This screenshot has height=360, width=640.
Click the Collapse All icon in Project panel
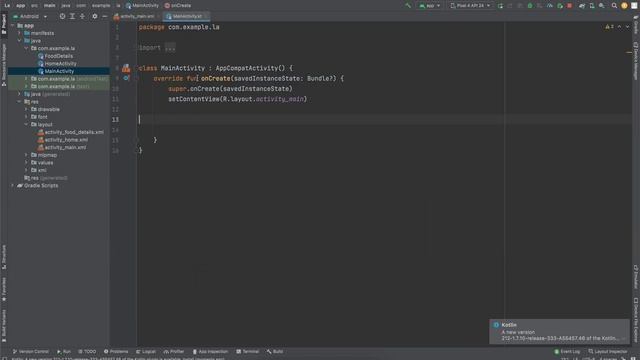click(82, 16)
